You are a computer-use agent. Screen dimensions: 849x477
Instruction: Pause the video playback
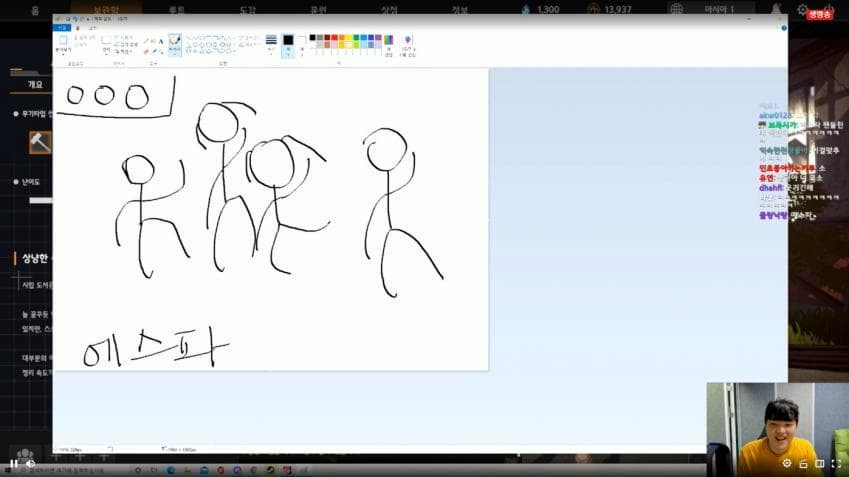click(14, 463)
